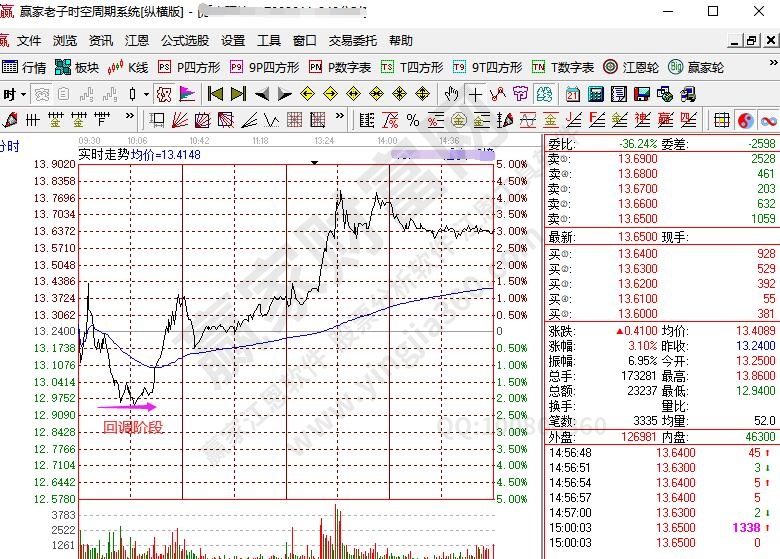
Task: Open the 行情 quotes view
Action: pos(24,67)
